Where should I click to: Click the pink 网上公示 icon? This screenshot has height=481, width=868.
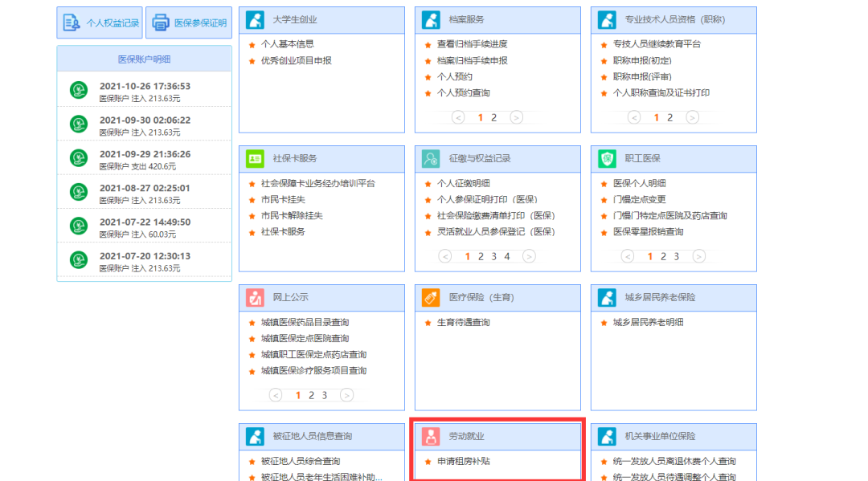tap(256, 297)
